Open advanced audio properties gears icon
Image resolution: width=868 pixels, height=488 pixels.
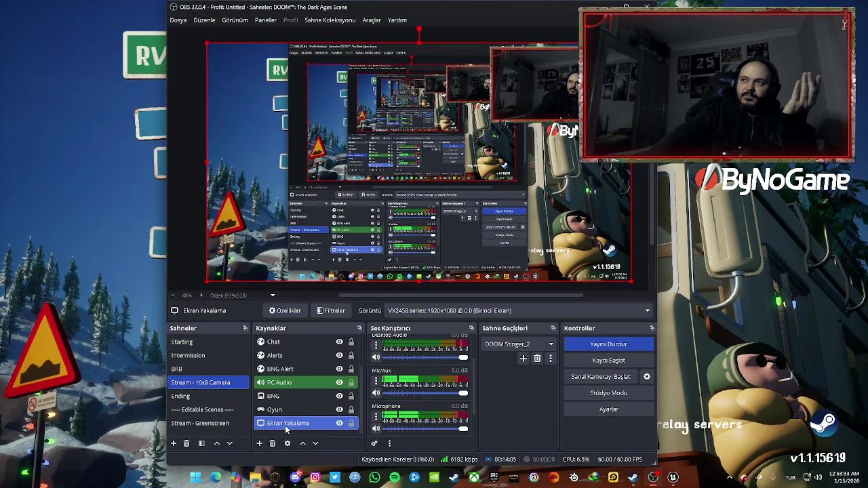[x=374, y=443]
